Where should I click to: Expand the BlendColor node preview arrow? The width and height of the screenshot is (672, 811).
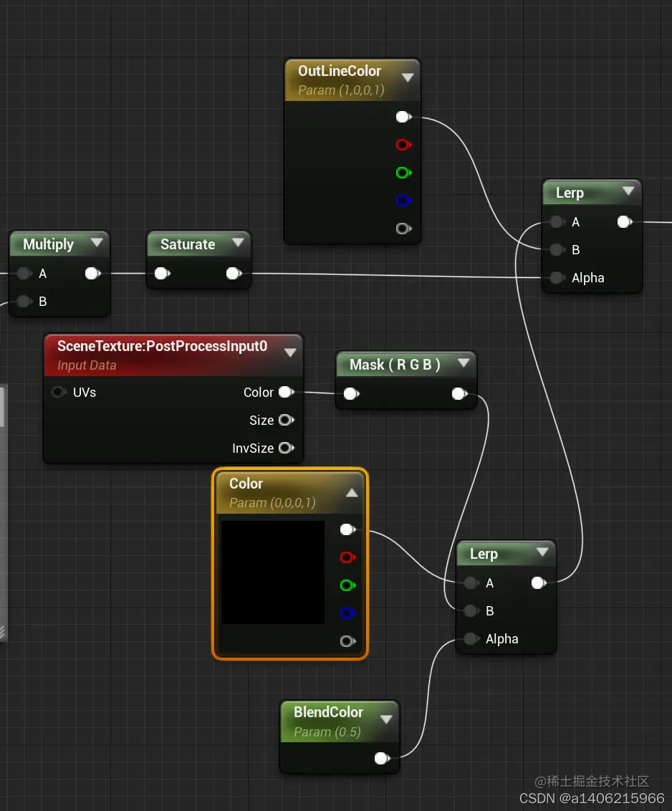tap(386, 719)
